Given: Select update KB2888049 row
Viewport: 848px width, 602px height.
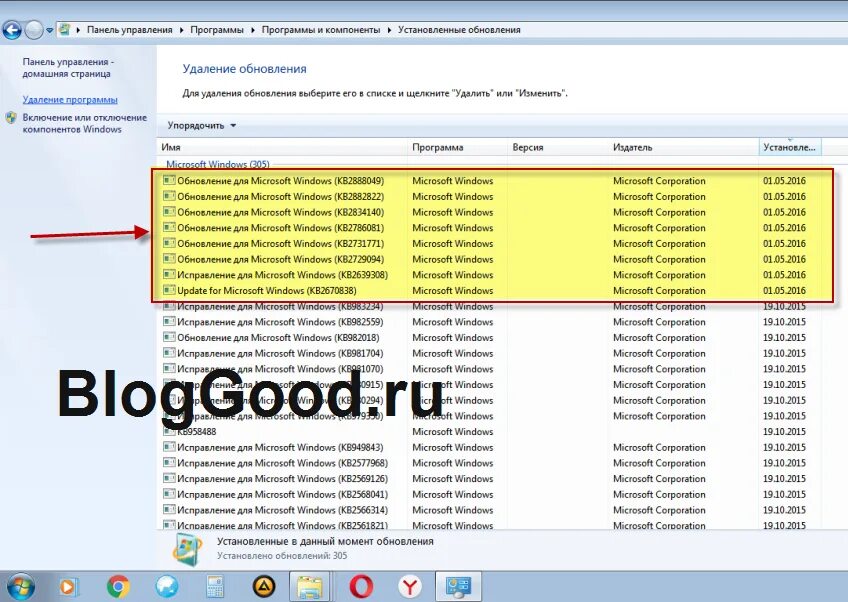Looking at the screenshot, I should (491, 181).
